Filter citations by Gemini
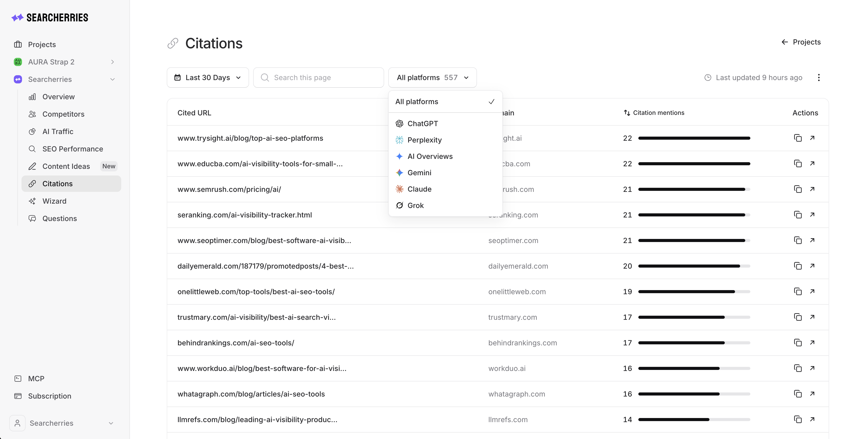 click(x=445, y=173)
